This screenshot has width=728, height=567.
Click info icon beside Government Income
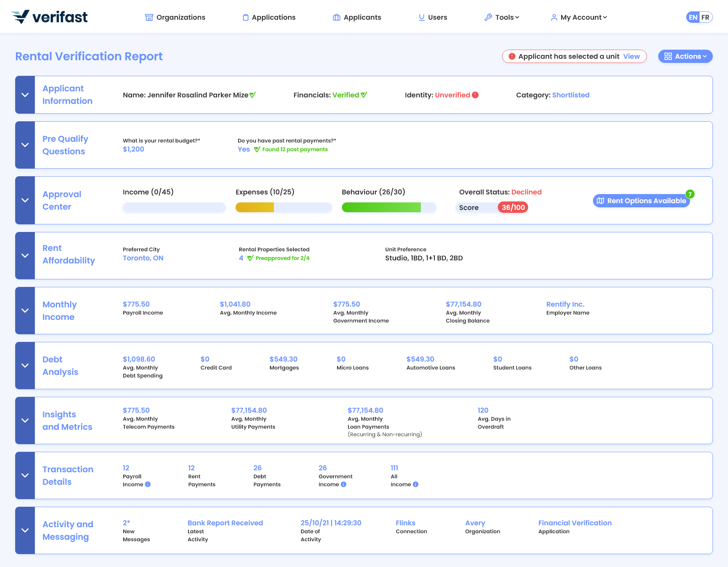pyautogui.click(x=344, y=484)
